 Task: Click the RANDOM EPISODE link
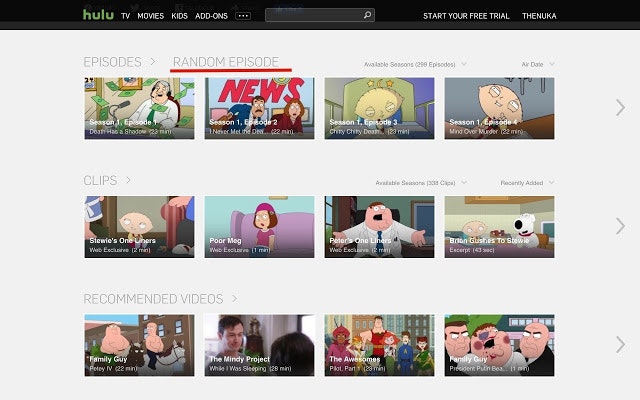pyautogui.click(x=226, y=62)
